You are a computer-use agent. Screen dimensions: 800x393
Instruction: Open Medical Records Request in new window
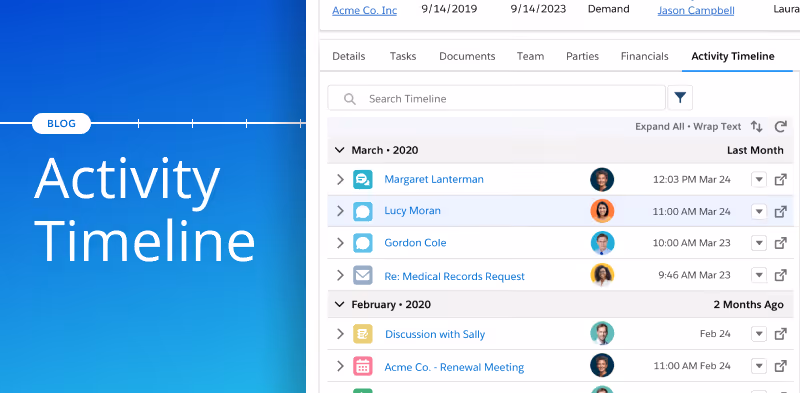tap(781, 276)
